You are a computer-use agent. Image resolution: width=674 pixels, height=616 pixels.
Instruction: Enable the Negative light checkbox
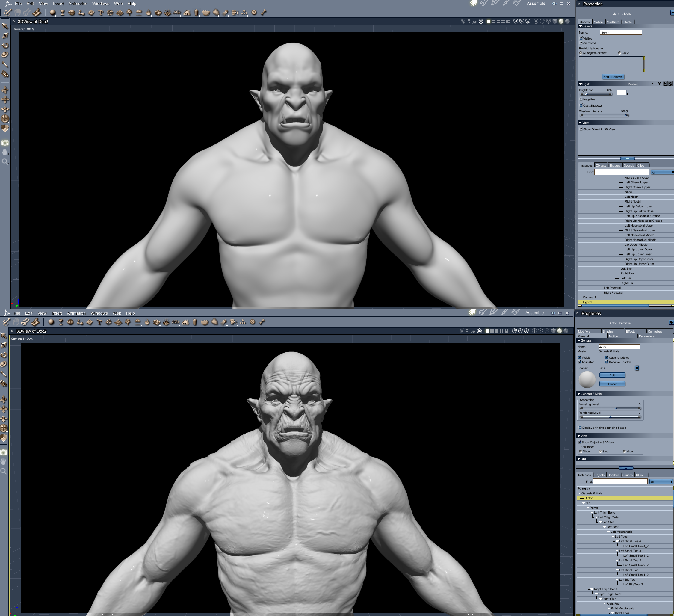581,99
